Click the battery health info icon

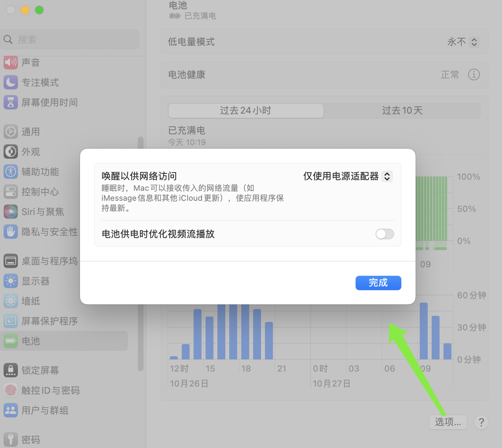[474, 75]
